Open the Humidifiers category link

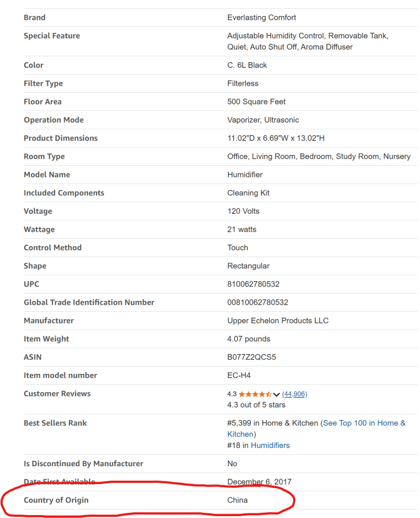pyautogui.click(x=270, y=445)
